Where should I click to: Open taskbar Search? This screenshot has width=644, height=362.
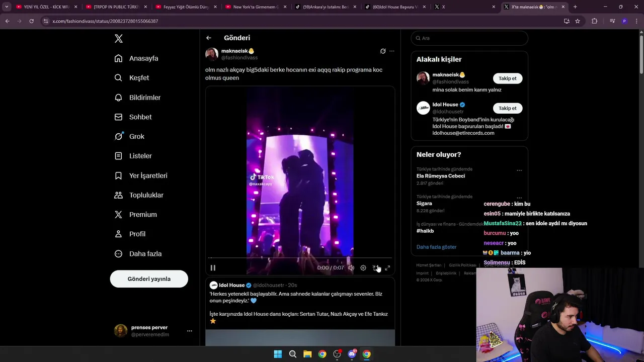tap(292, 354)
